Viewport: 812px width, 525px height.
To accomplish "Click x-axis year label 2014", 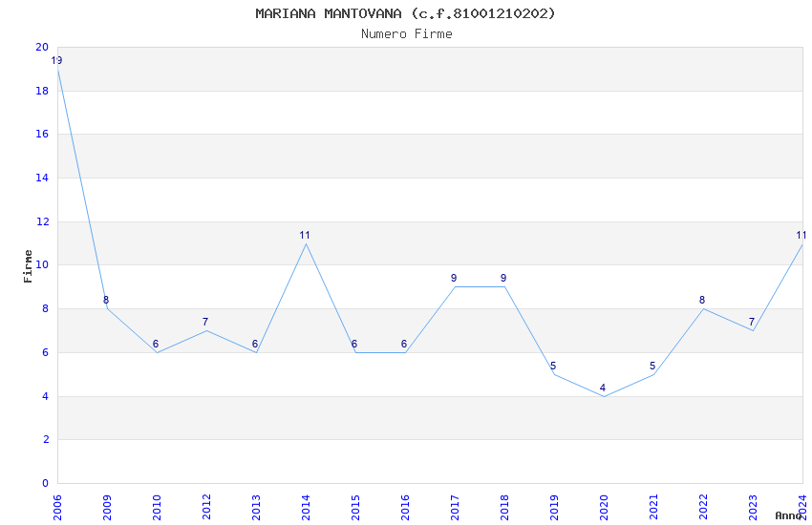I will [306, 507].
